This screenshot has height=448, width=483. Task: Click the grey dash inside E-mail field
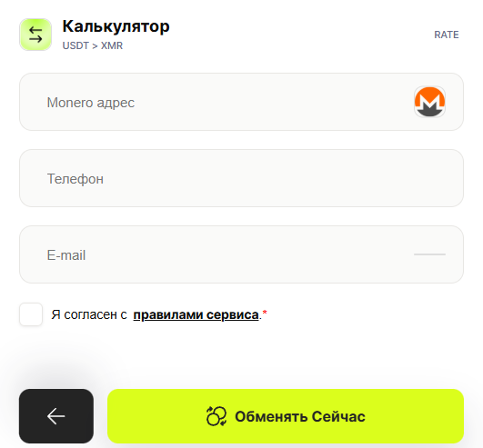point(429,254)
